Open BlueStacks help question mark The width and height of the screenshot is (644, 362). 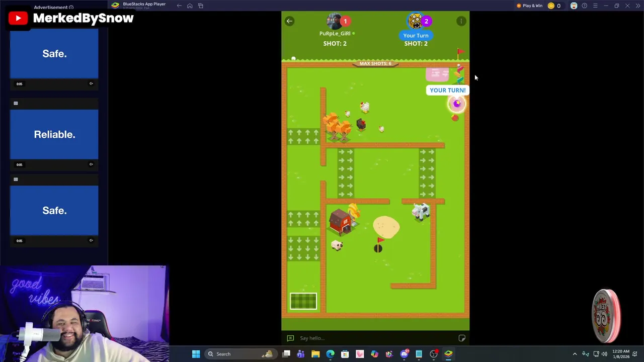[x=584, y=6]
